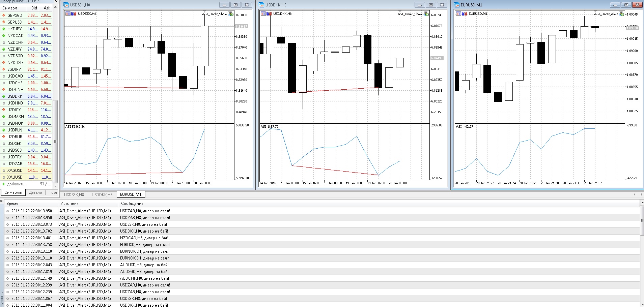
Task: Click the log icon of the 22:30:12.843 entry
Action: 7,265
